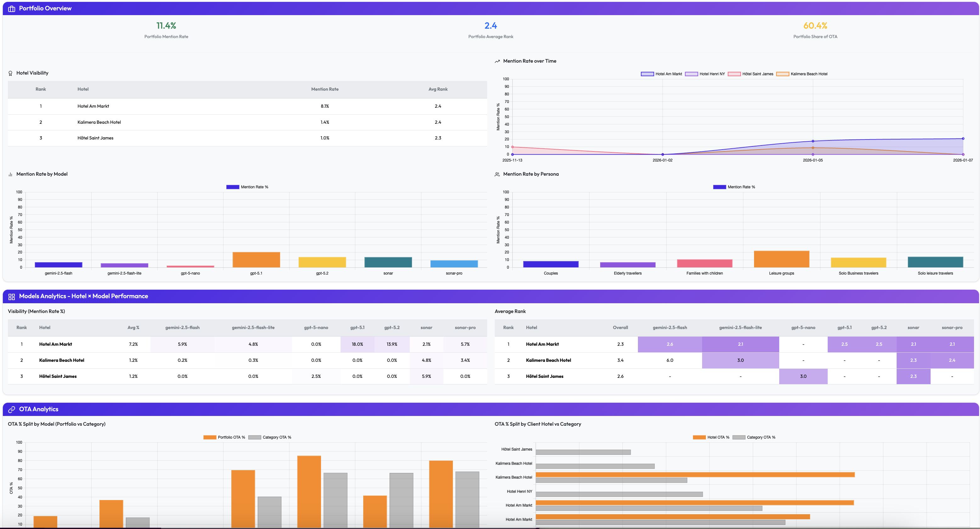Click the Mention Rate column header
This screenshot has width=980, height=529.
[324, 89]
